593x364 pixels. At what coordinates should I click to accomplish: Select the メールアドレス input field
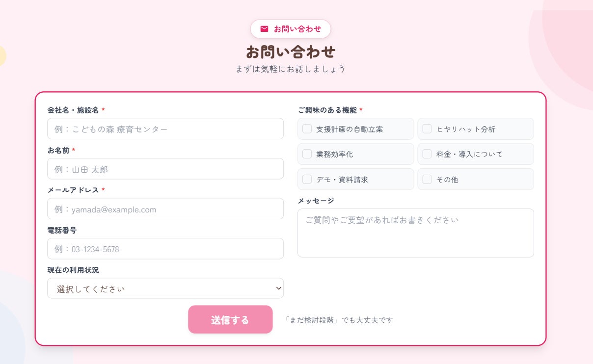(x=165, y=209)
